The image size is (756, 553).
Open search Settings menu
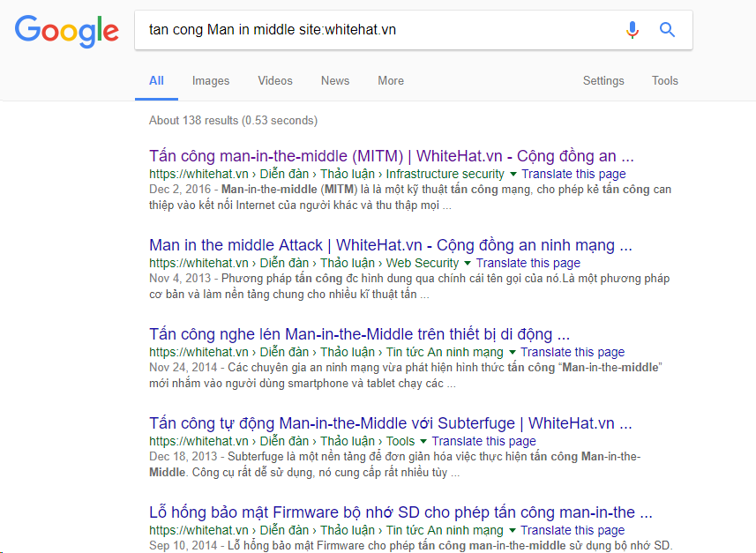[x=603, y=80]
